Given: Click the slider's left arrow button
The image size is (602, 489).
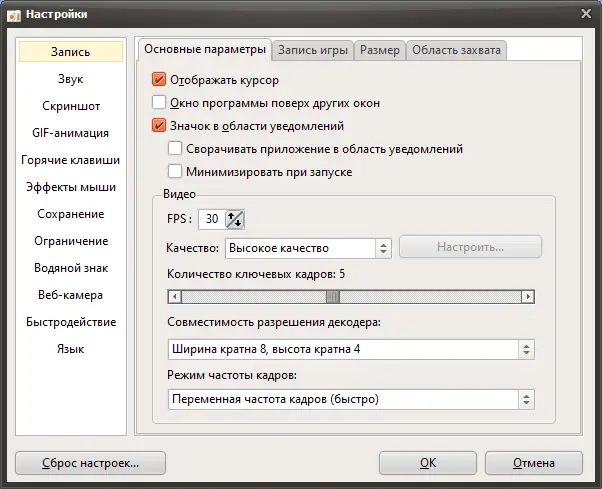Looking at the screenshot, I should coord(174,296).
